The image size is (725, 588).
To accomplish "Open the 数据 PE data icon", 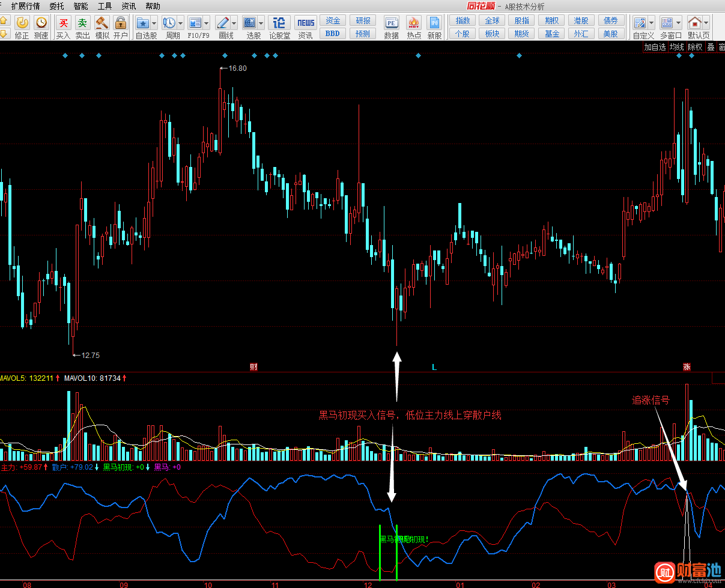I will (x=392, y=23).
